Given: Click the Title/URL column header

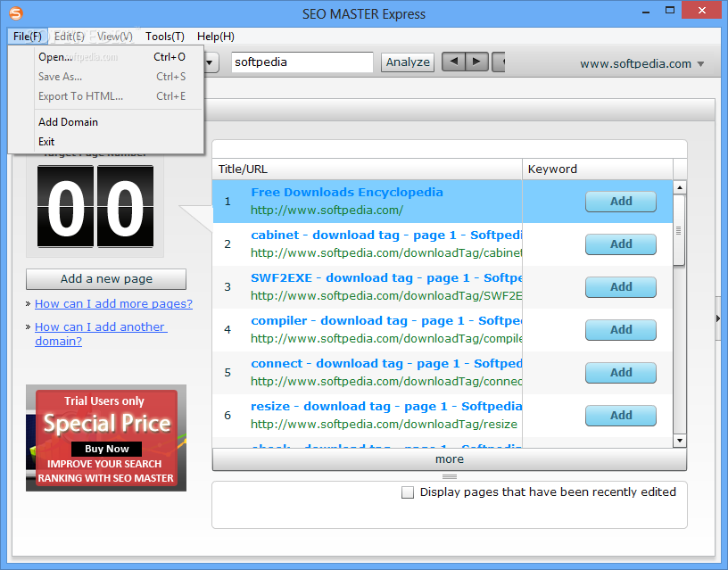Looking at the screenshot, I should point(367,169).
